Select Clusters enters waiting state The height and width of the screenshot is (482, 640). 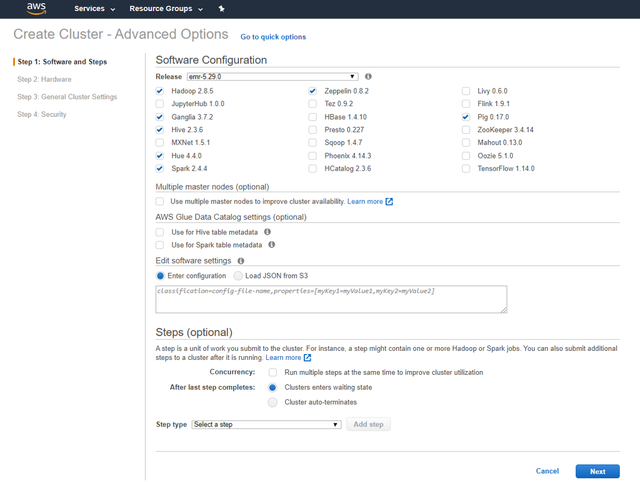272,387
